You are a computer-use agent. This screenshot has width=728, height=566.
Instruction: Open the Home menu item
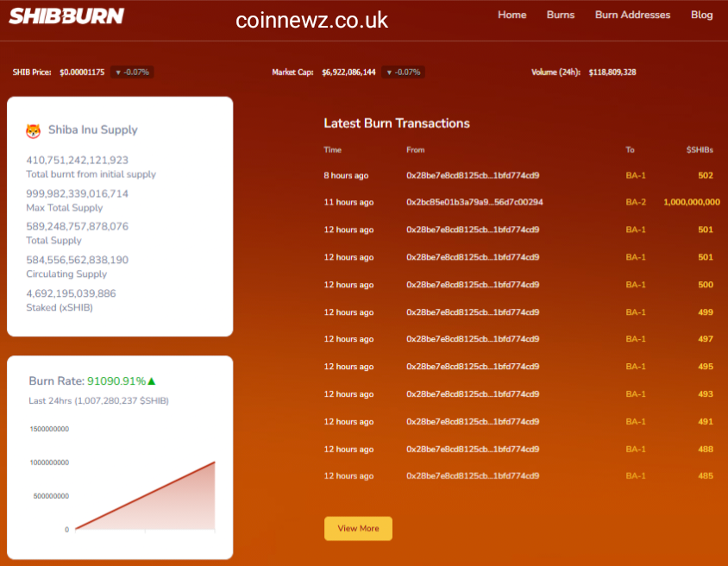[x=511, y=15]
